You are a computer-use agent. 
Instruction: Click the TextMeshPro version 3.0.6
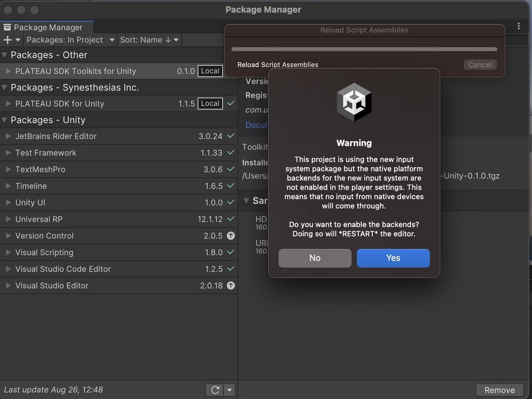pyautogui.click(x=213, y=170)
